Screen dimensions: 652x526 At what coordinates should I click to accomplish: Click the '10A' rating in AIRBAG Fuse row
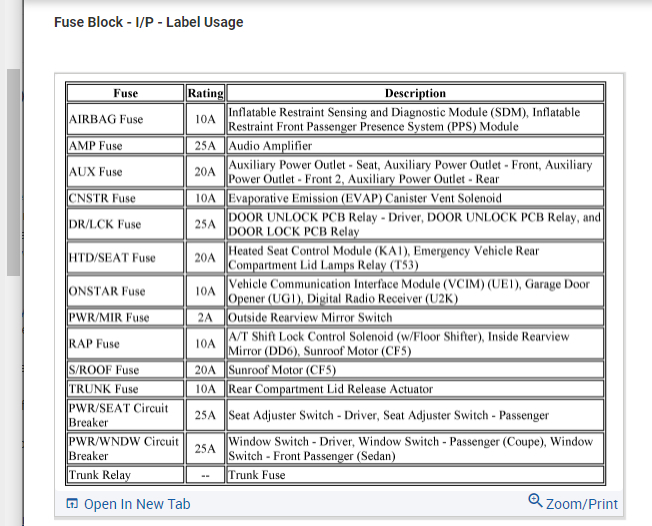coord(205,119)
